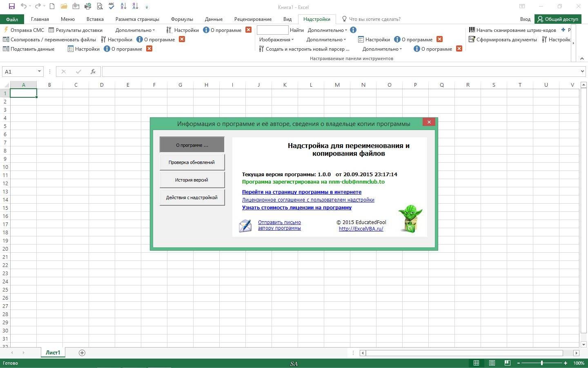Open Customize Quick Access Toolbar dropdown

[x=147, y=7]
